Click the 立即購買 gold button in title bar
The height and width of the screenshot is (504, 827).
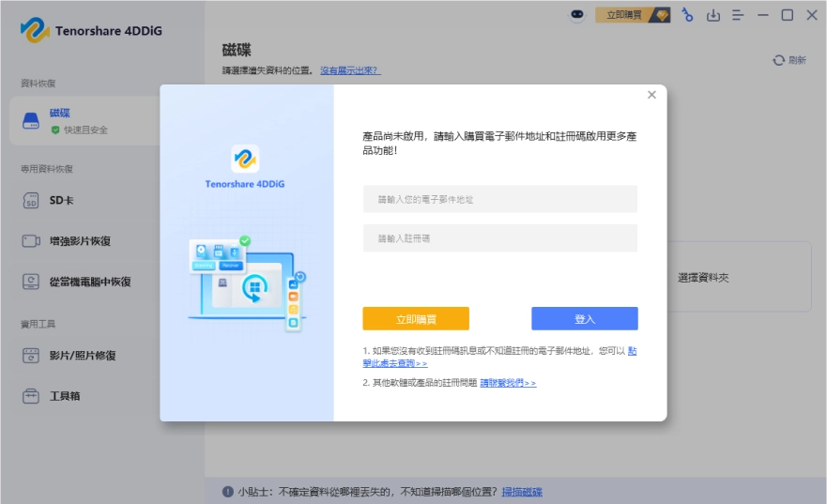coord(633,15)
